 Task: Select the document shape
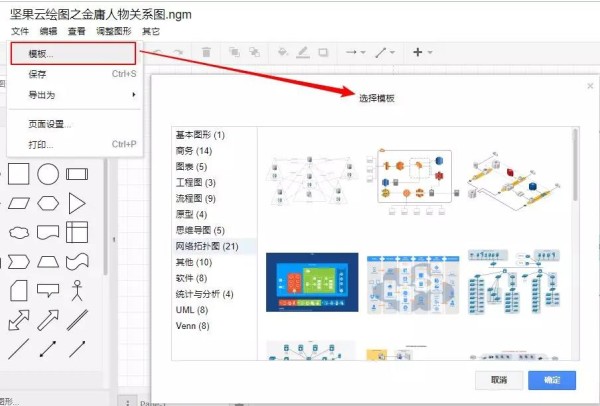point(48,232)
